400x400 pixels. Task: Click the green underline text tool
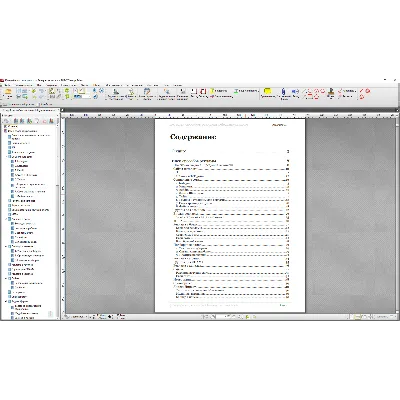pyautogui.click(x=236, y=91)
